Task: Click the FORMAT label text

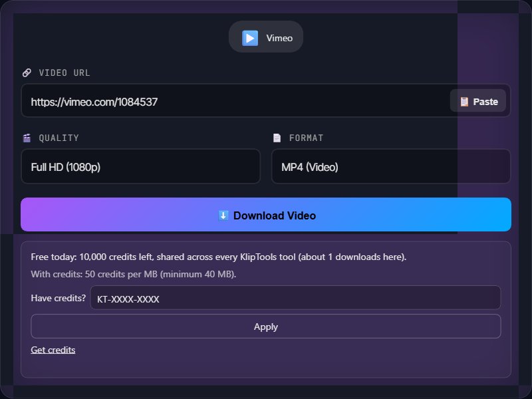Action: pos(306,138)
